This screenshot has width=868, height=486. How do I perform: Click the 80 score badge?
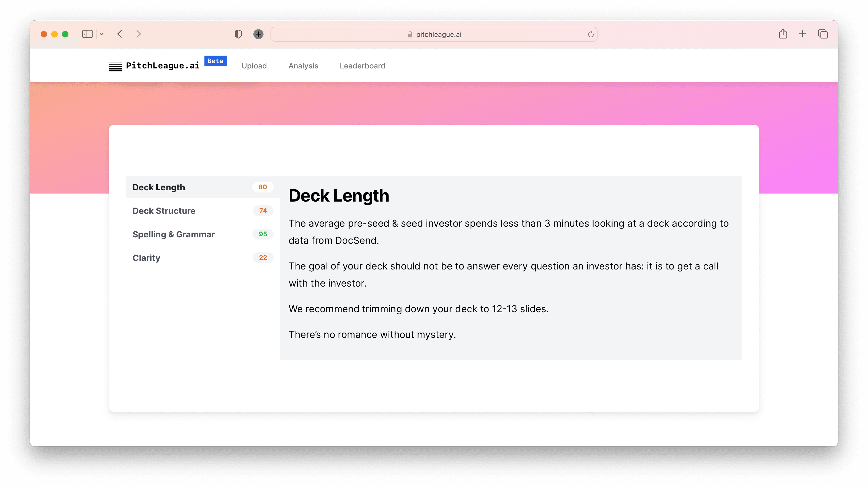262,187
